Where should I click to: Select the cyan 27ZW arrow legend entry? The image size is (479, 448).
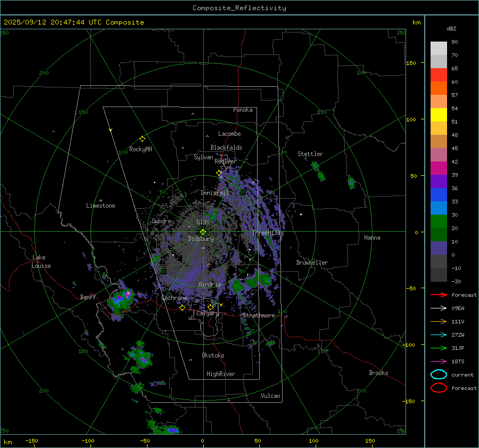point(439,335)
